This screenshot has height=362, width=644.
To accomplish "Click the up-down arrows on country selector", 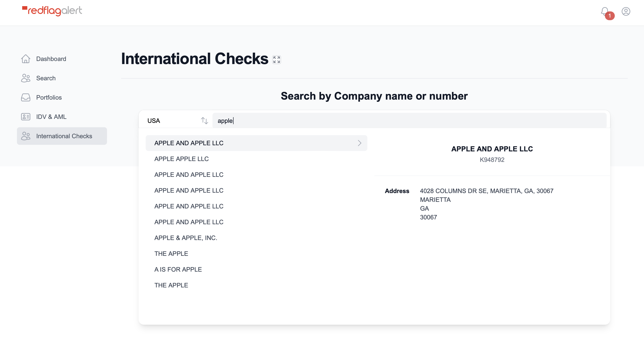I will coord(205,121).
